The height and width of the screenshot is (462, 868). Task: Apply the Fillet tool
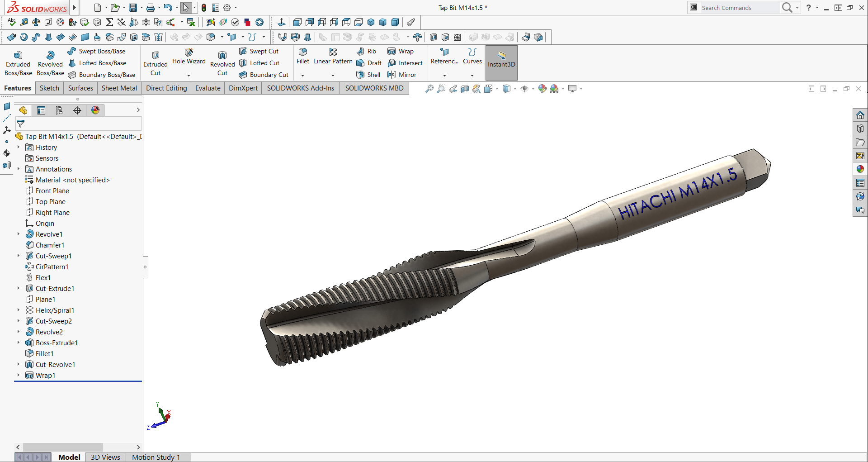click(x=303, y=57)
